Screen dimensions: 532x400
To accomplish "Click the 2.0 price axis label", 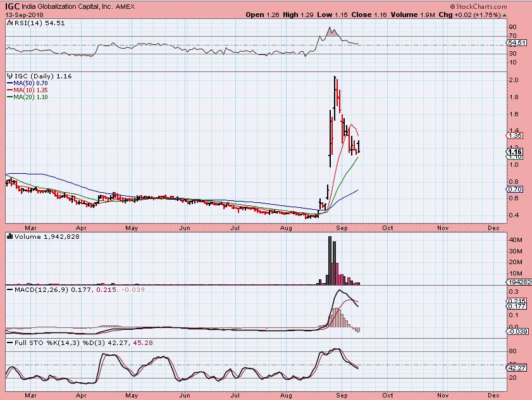I will click(514, 80).
